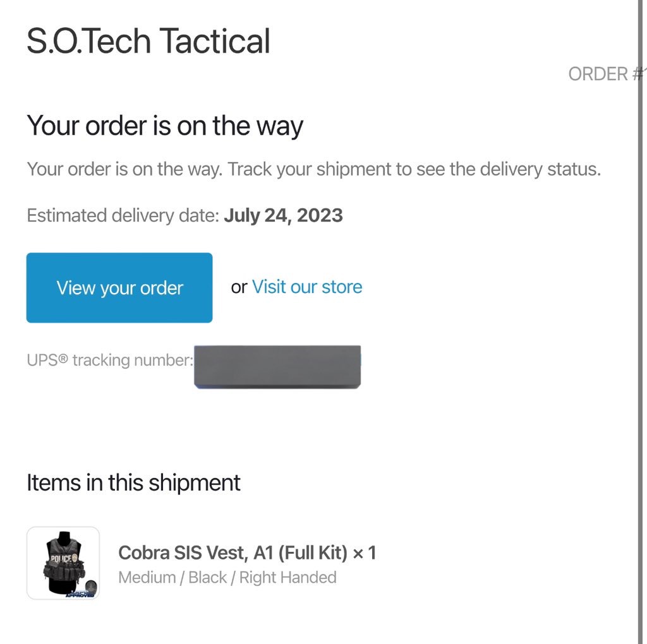Select the S.O.Tech Tactical store title
The height and width of the screenshot is (644, 647).
pos(148,41)
